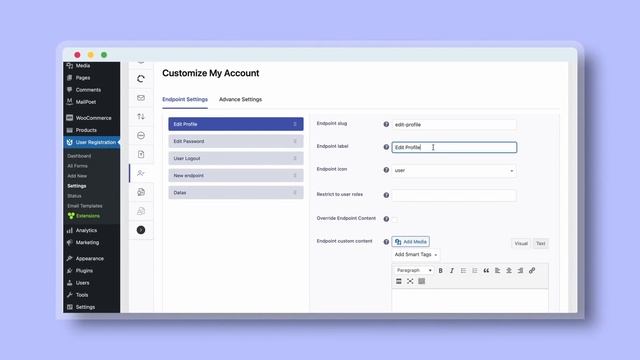
Task: Select the New endpoint item
Action: [236, 176]
